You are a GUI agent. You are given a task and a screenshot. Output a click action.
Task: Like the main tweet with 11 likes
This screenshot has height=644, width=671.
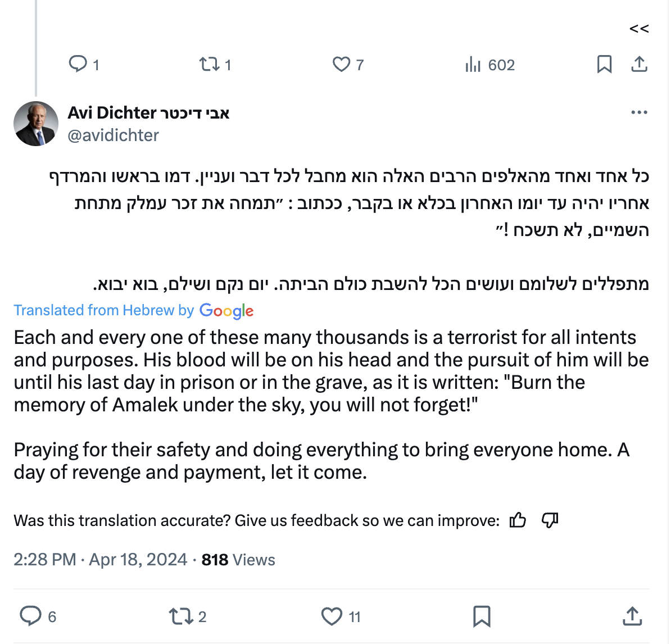click(332, 616)
